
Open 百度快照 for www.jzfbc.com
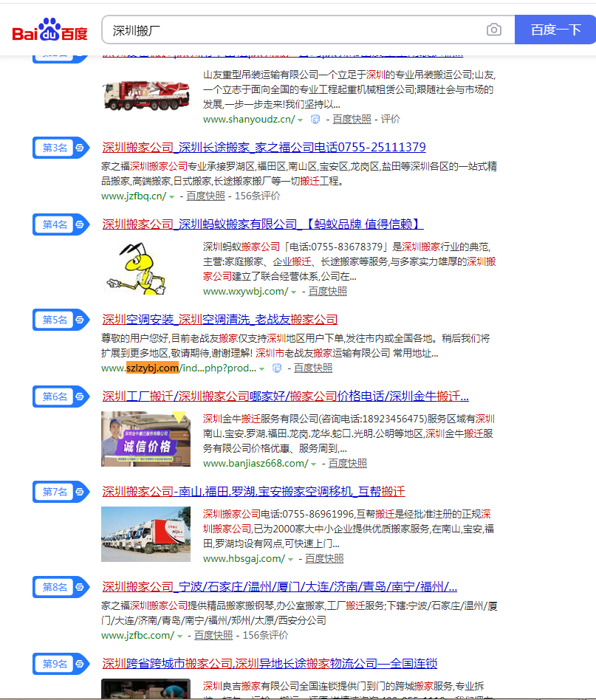[213, 635]
